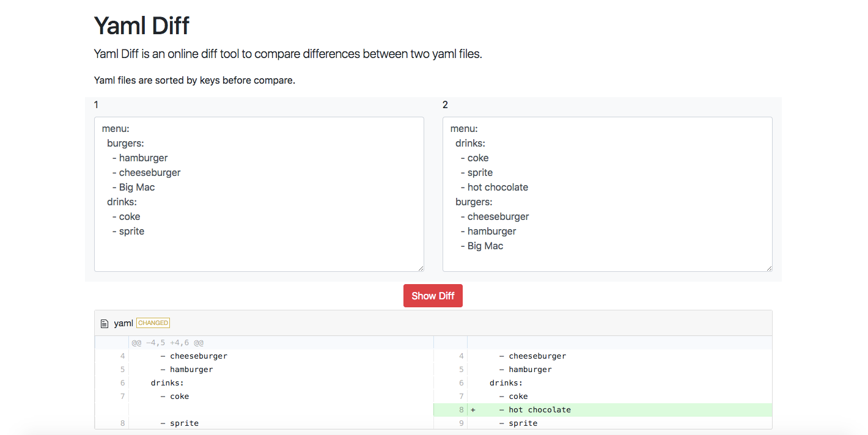
Task: Click right diff line 5 '- hamburger'
Action: (x=525, y=370)
